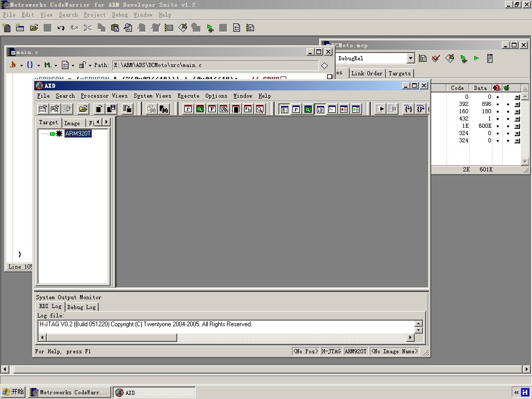Open the popup arrow on the 160 row
Screen dimensions: 532x399
(x=517, y=112)
